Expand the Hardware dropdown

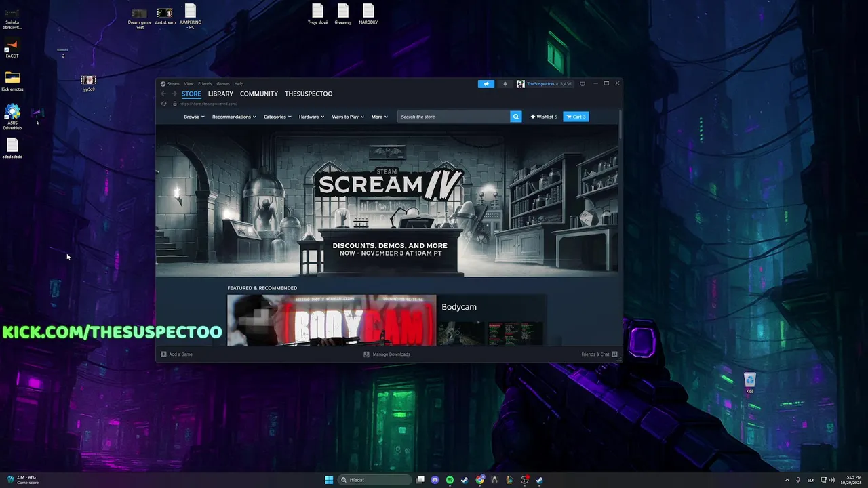click(x=311, y=117)
